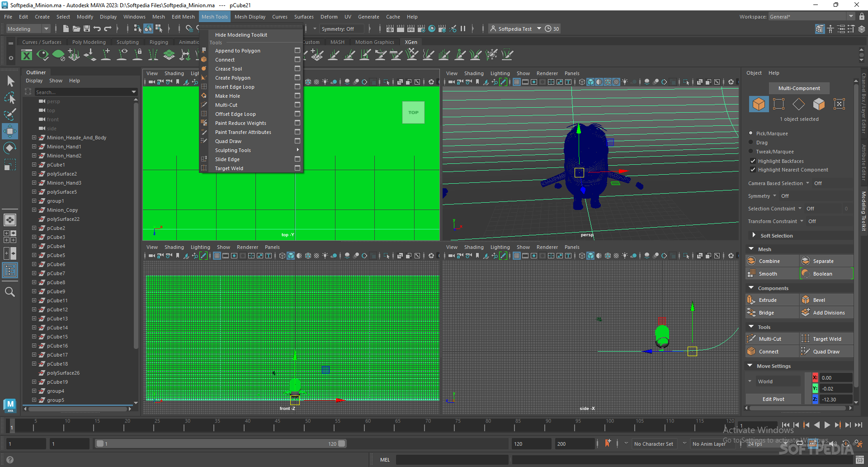Select Pick/Marquee radio option
Screen dimensions: 868x467
(751, 133)
